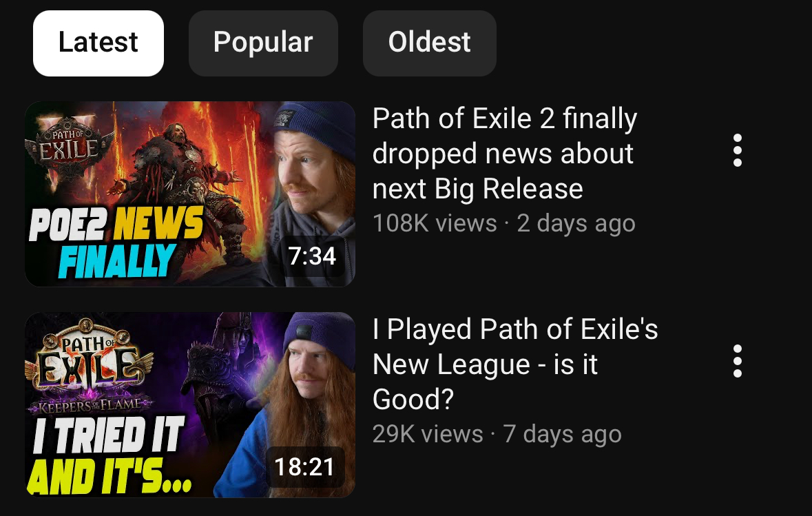The height and width of the screenshot is (516, 812).
Task: Open title 'Path of Exile 2 finally dropped news'
Action: (x=505, y=154)
